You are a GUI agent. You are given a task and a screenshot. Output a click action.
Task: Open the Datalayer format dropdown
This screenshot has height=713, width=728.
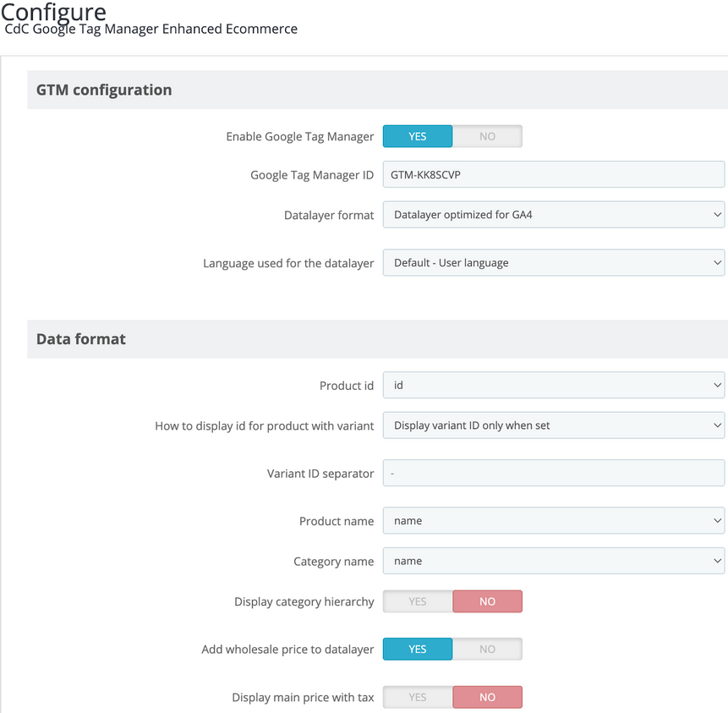click(x=553, y=215)
